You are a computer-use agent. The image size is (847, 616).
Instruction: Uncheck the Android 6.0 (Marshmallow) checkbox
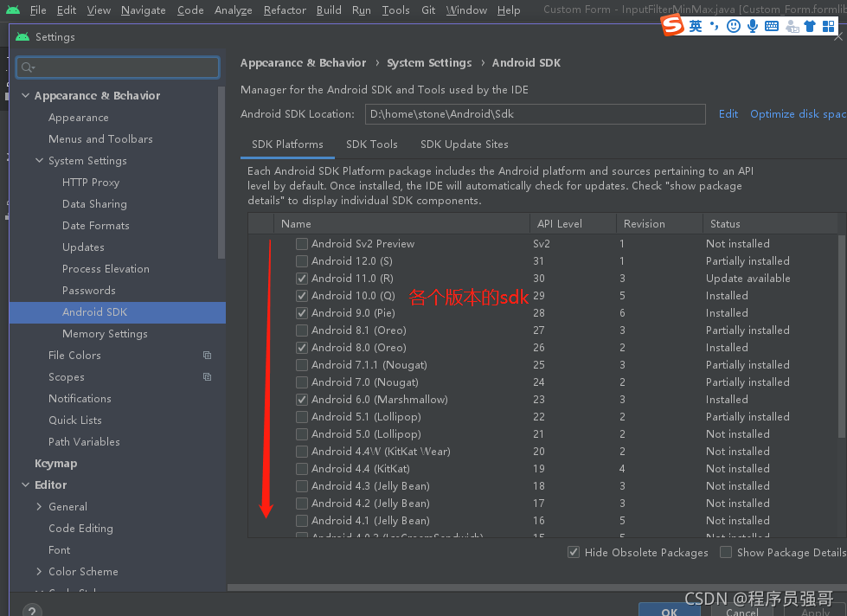coord(302,400)
